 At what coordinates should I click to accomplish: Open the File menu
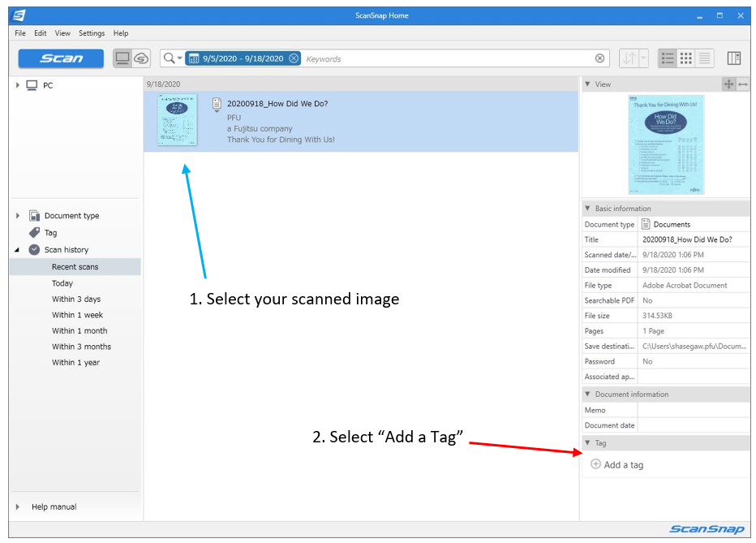[x=20, y=33]
